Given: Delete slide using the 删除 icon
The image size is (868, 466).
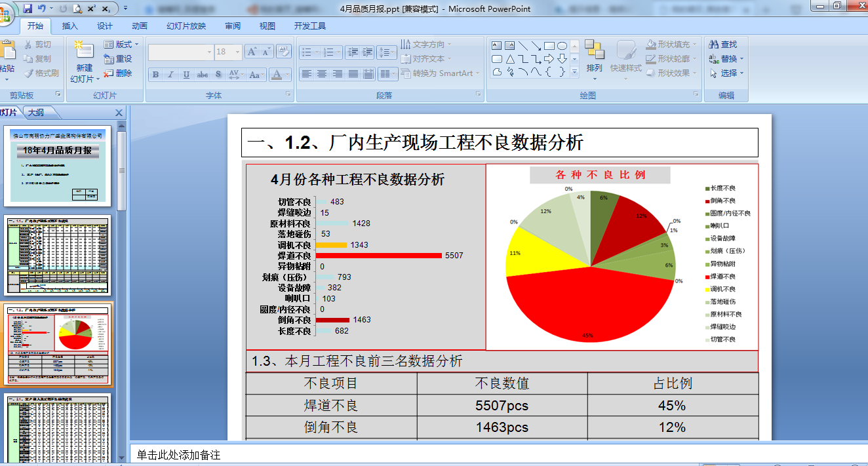Looking at the screenshot, I should [x=118, y=73].
